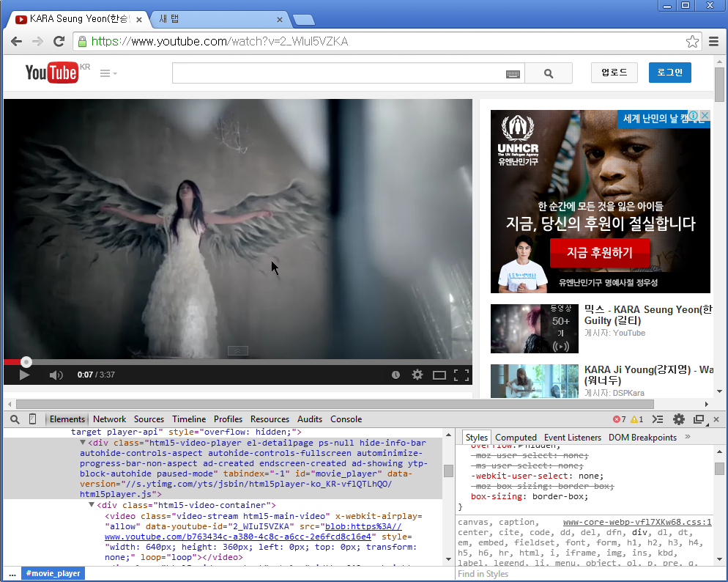Go back with the browser back arrow

[16, 41]
